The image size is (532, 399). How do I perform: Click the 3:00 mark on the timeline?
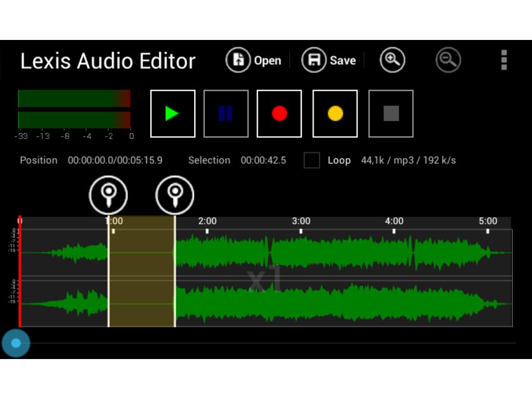tap(301, 221)
